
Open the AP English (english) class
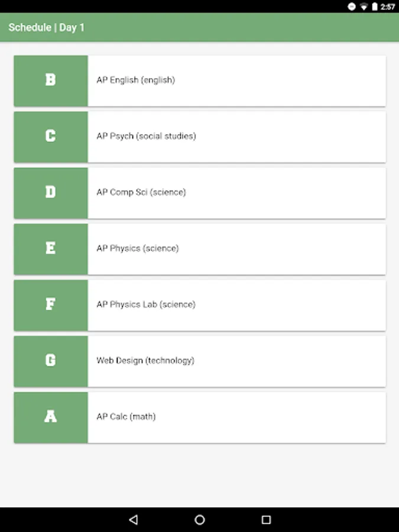[236, 80]
